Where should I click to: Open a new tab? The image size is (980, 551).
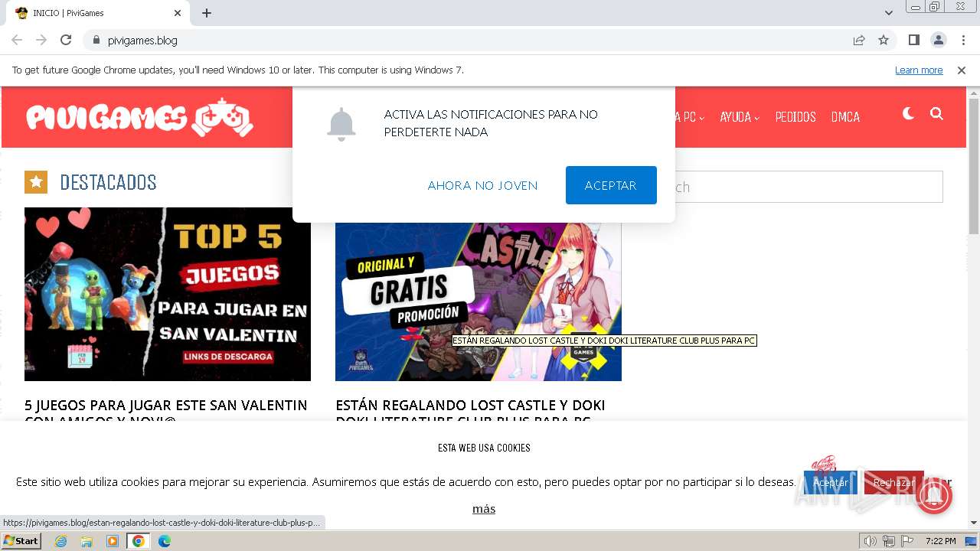point(207,13)
